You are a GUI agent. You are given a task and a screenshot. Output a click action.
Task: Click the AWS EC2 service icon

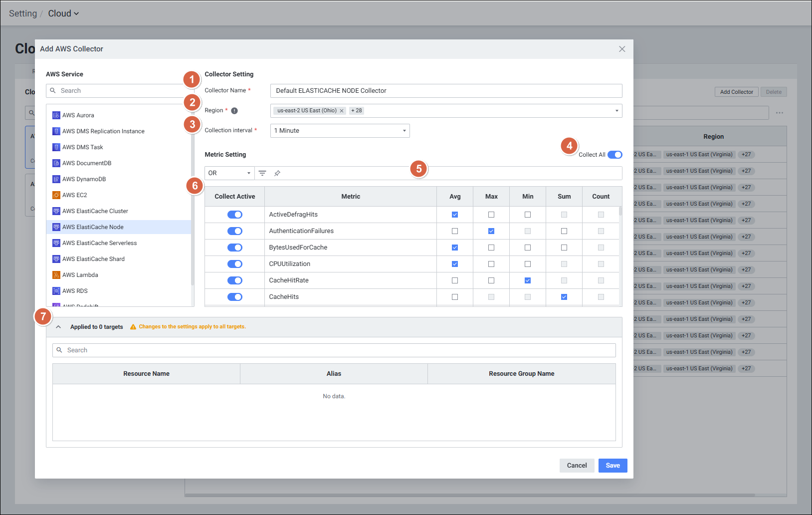pos(56,195)
